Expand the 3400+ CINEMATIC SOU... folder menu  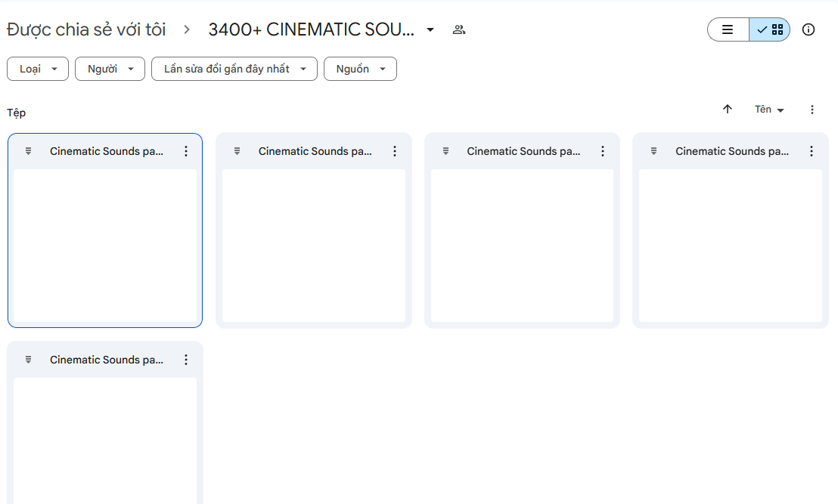pyautogui.click(x=430, y=30)
